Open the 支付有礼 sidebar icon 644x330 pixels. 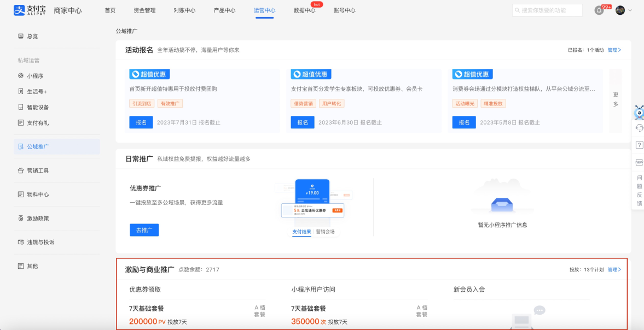pyautogui.click(x=21, y=122)
